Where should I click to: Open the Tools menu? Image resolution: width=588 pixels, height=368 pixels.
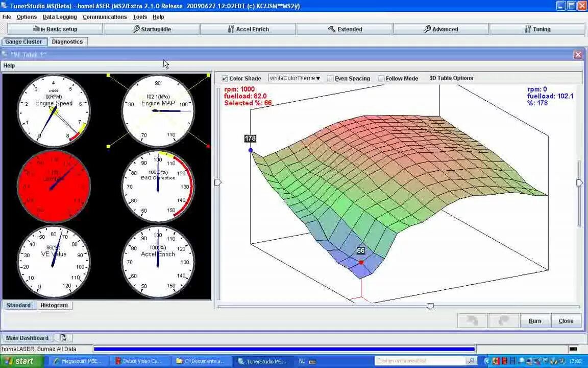[x=139, y=17]
